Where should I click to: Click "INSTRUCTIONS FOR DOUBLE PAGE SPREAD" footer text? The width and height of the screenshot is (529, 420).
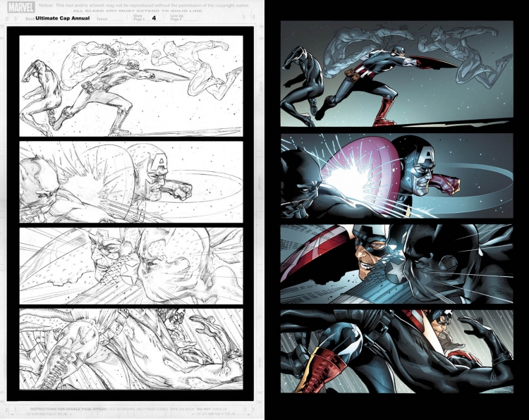[x=68, y=409]
